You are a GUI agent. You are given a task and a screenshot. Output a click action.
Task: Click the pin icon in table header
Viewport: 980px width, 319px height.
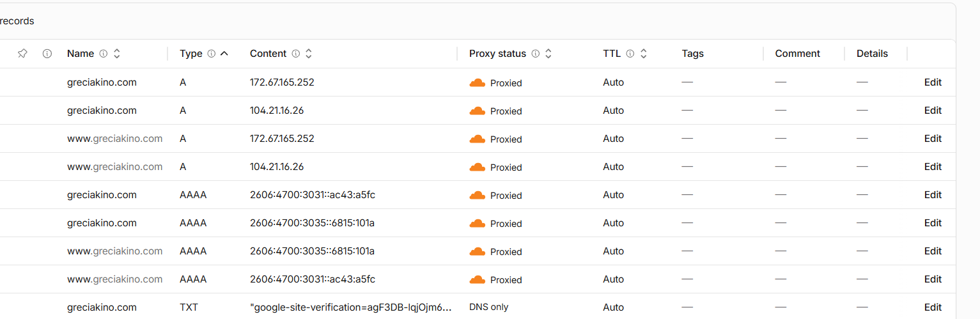[x=22, y=54]
